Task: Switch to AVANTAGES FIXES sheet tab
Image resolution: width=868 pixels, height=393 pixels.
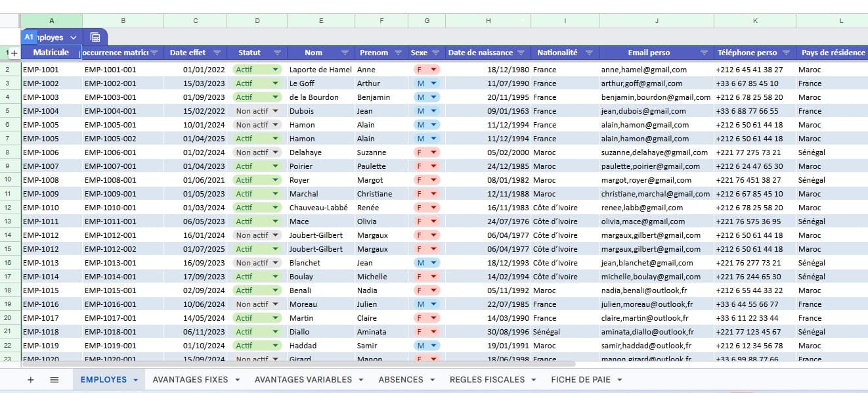Action: click(x=190, y=380)
